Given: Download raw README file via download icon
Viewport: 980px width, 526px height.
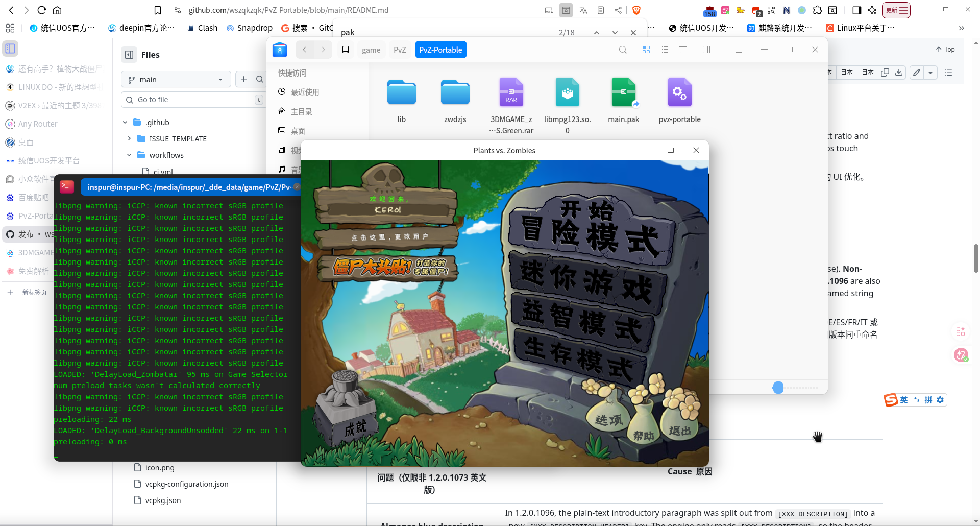Looking at the screenshot, I should point(899,73).
